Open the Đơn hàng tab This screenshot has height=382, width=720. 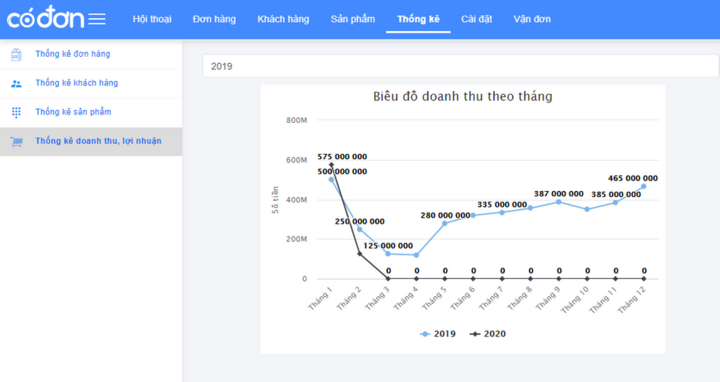pyautogui.click(x=214, y=19)
